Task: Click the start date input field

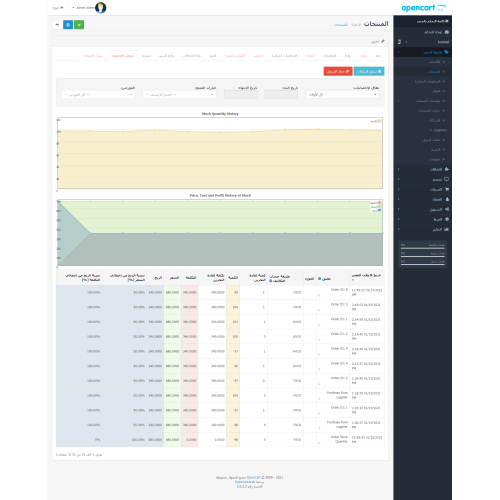Action: point(281,95)
